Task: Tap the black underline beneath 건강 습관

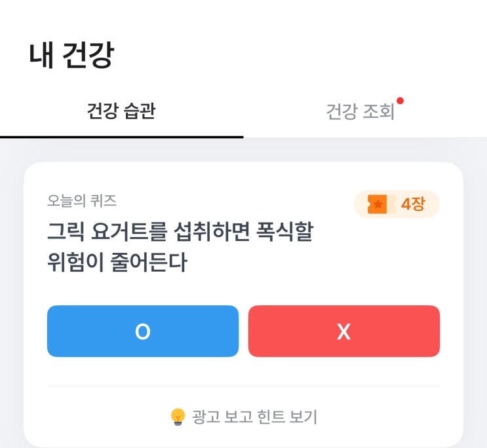Action: pos(121,136)
